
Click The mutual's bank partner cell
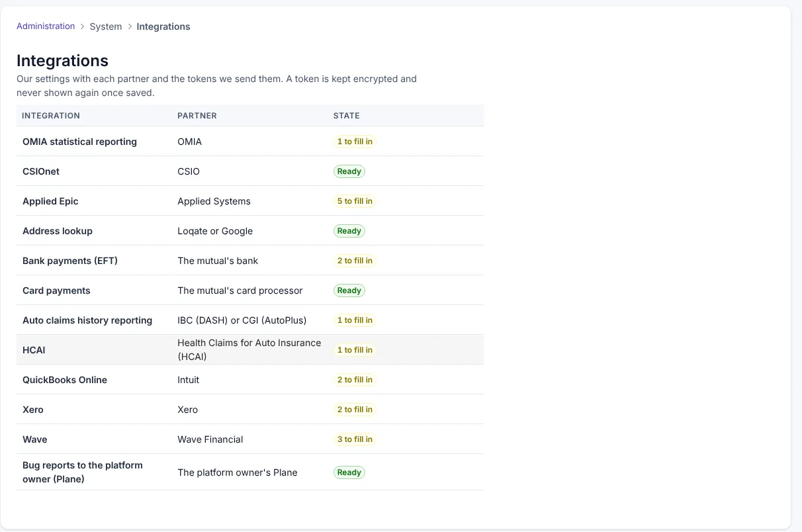[x=218, y=261]
